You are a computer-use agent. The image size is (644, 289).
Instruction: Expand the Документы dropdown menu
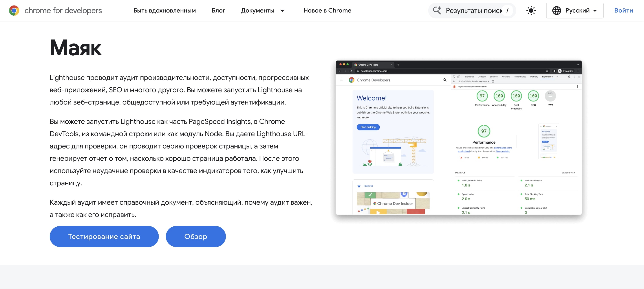tap(263, 11)
